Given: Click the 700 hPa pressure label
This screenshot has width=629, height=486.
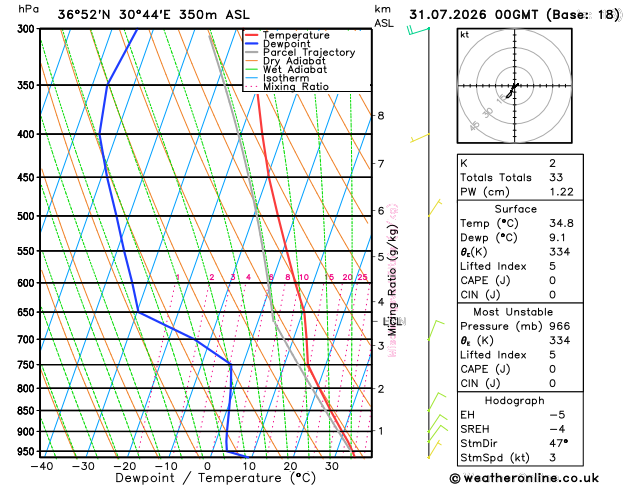Looking at the screenshot, I should [x=28, y=340].
